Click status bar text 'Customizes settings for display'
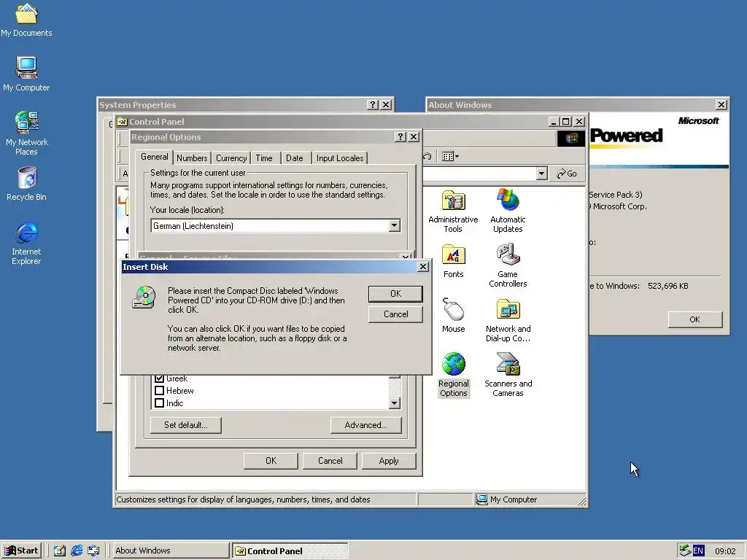 tap(243, 499)
